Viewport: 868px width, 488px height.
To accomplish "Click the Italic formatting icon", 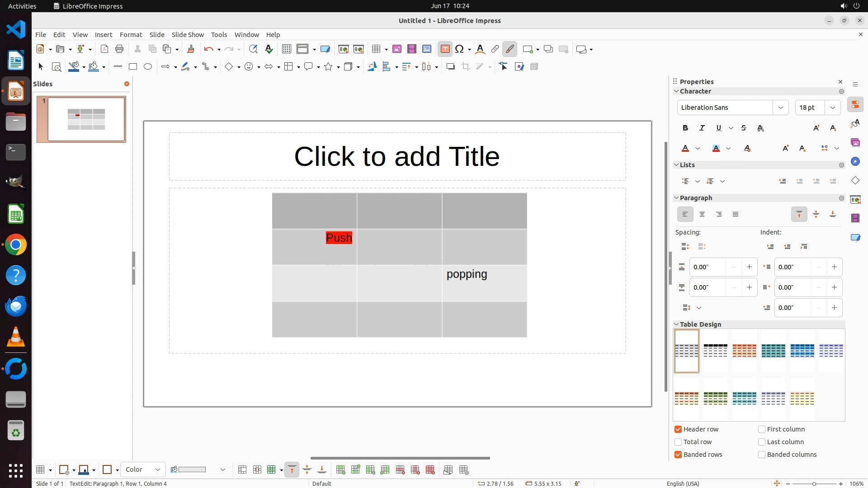I will pos(702,128).
